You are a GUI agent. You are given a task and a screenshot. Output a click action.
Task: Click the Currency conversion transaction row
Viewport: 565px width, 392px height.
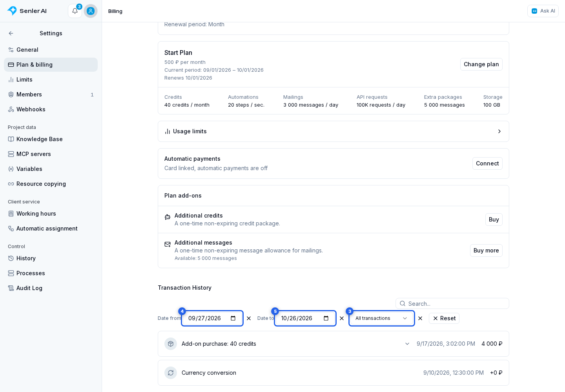[334, 373]
